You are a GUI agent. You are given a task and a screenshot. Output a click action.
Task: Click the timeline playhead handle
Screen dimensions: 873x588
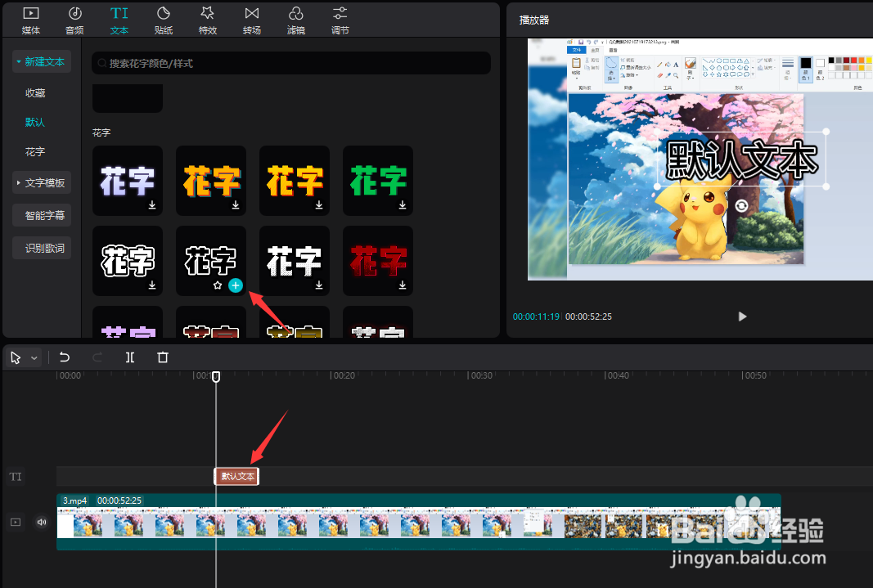click(216, 377)
